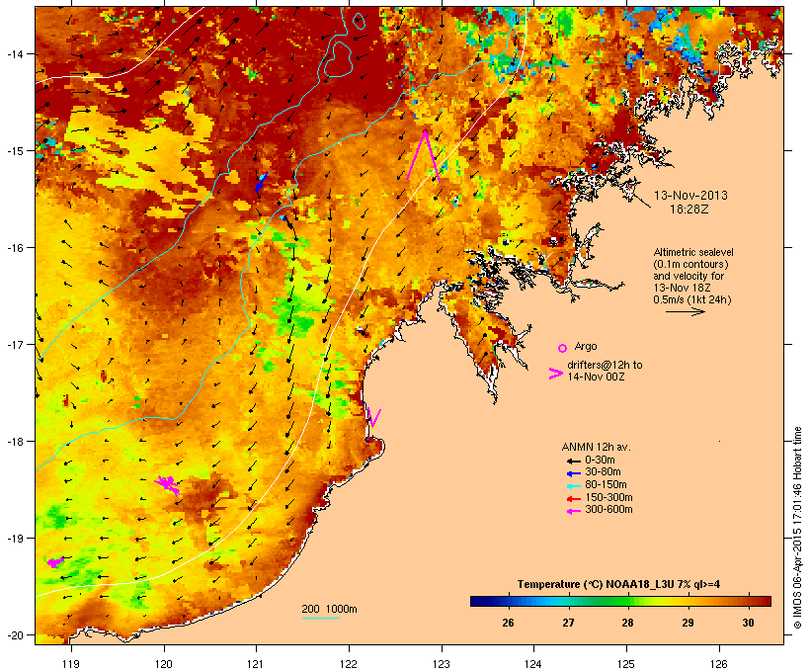Image resolution: width=810 pixels, height=672 pixels.
Task: Click the '80-150m' depth label
Action: [x=606, y=485]
